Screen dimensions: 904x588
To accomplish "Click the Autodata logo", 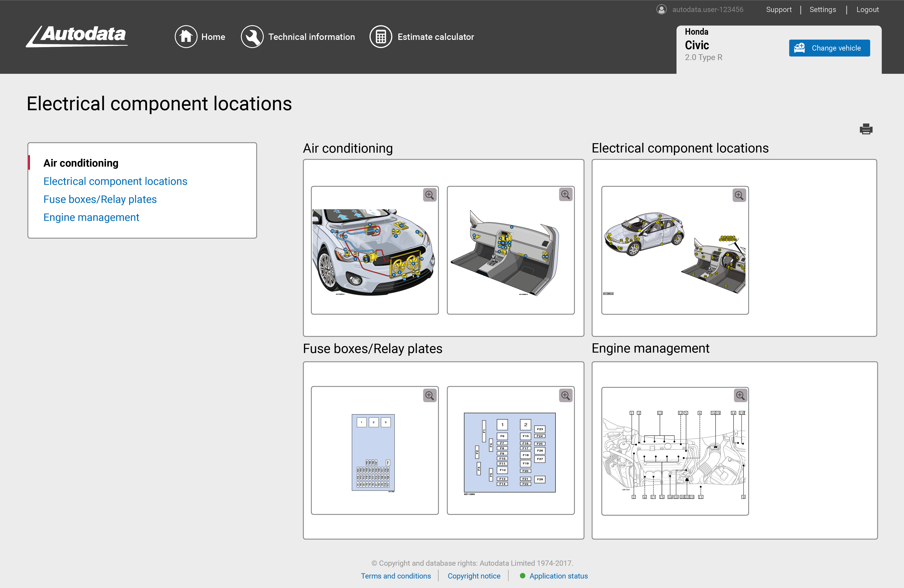I will [x=76, y=36].
